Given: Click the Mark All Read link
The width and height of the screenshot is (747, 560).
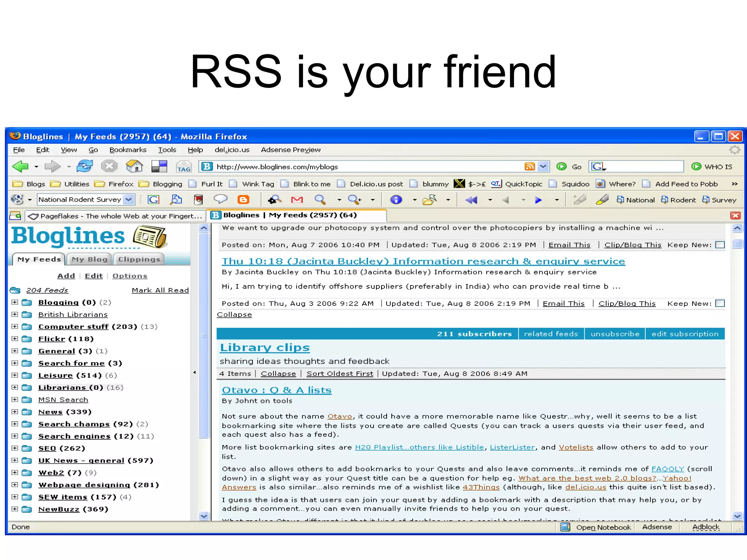Looking at the screenshot, I should click(160, 290).
